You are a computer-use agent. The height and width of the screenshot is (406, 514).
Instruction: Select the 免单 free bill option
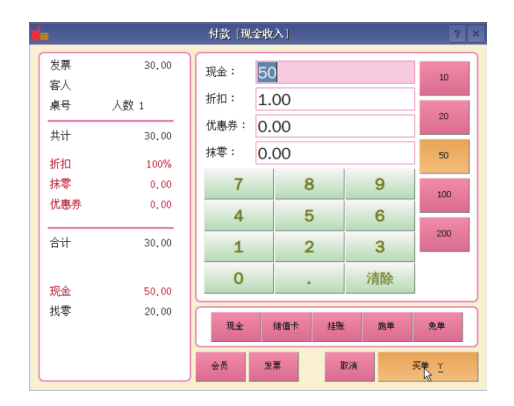pyautogui.click(x=437, y=327)
